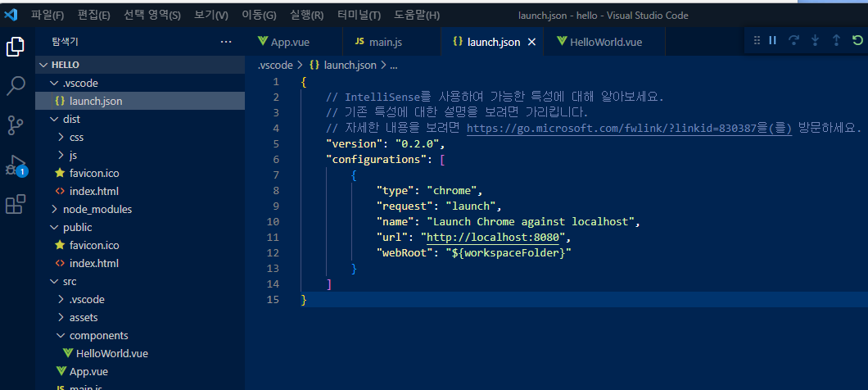Restart the debug session
868x390 pixels.
coord(857,41)
